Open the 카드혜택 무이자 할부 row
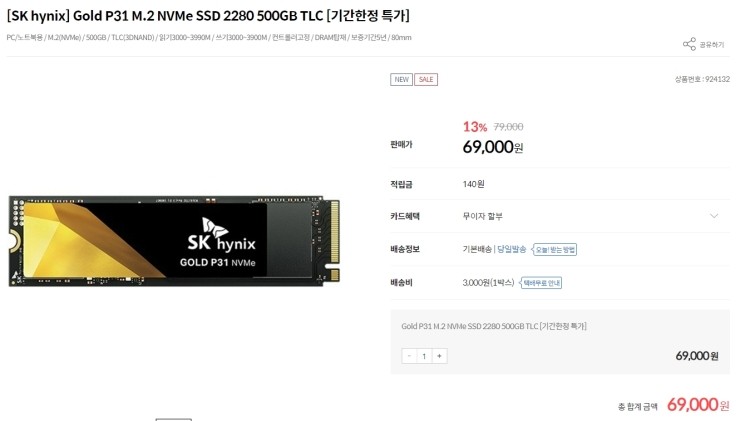This screenshot has height=421, width=740. coord(560,216)
